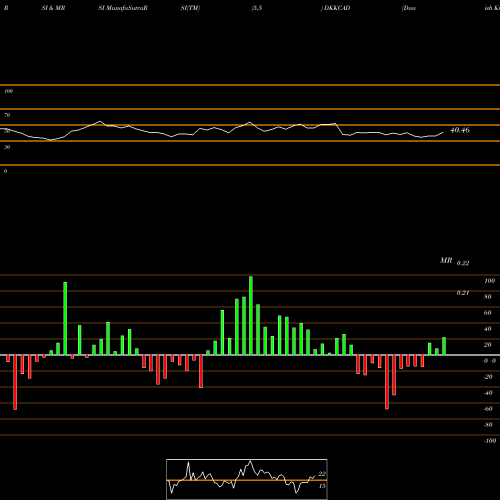Click the histogram axis label -40
Viewport: 500px width, 500px height.
(x=488, y=393)
